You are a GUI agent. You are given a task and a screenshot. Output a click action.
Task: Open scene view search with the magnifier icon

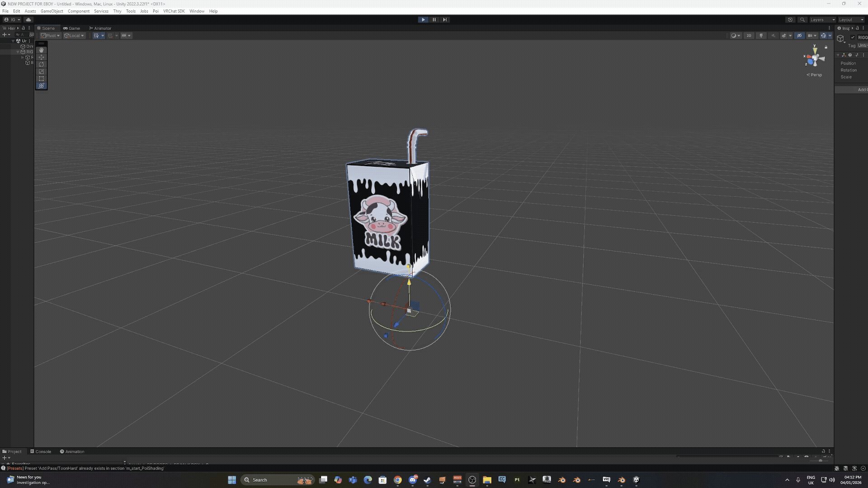(802, 20)
